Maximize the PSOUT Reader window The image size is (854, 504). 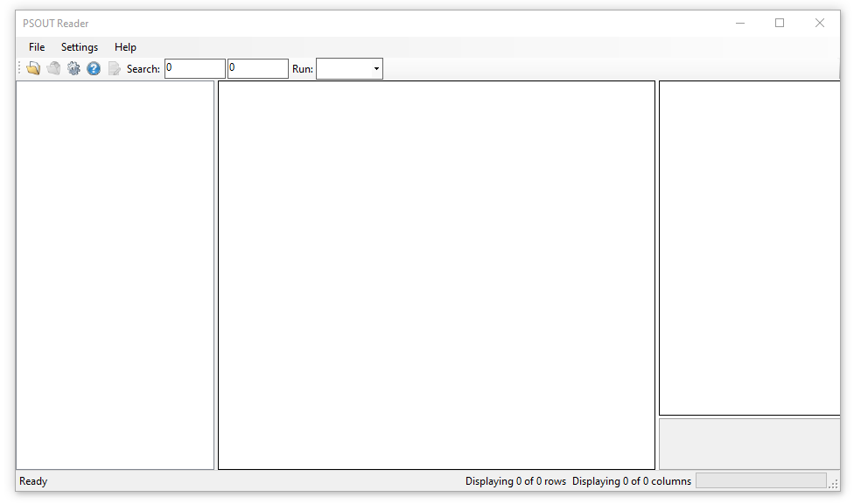(x=780, y=24)
